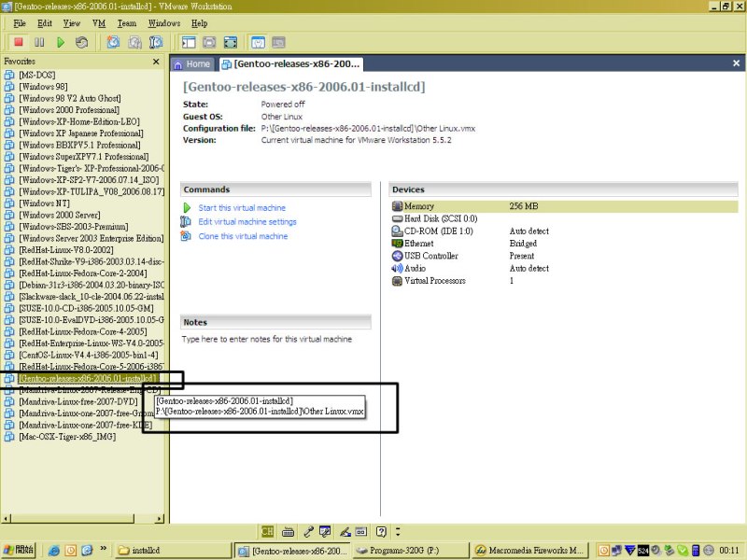747x560 pixels.
Task: Take a snapshot using the toolbar icon
Action: click(113, 42)
